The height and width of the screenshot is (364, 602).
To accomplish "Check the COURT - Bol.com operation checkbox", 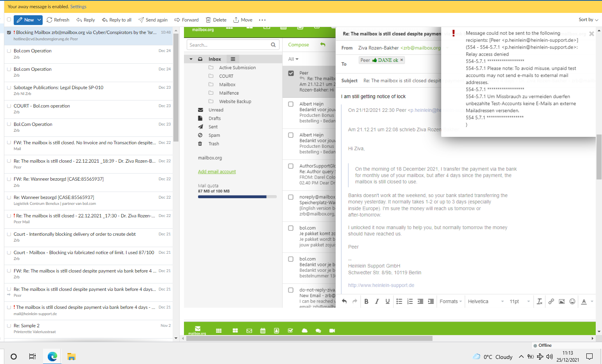I will [9, 106].
